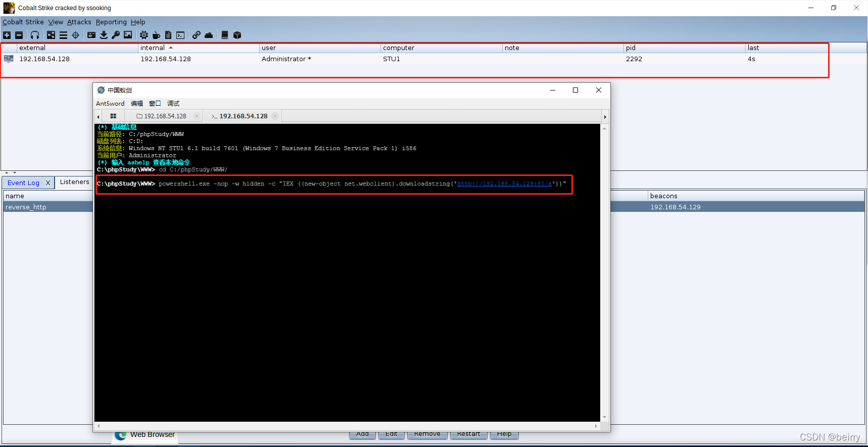Sort sessions by external column

point(78,48)
